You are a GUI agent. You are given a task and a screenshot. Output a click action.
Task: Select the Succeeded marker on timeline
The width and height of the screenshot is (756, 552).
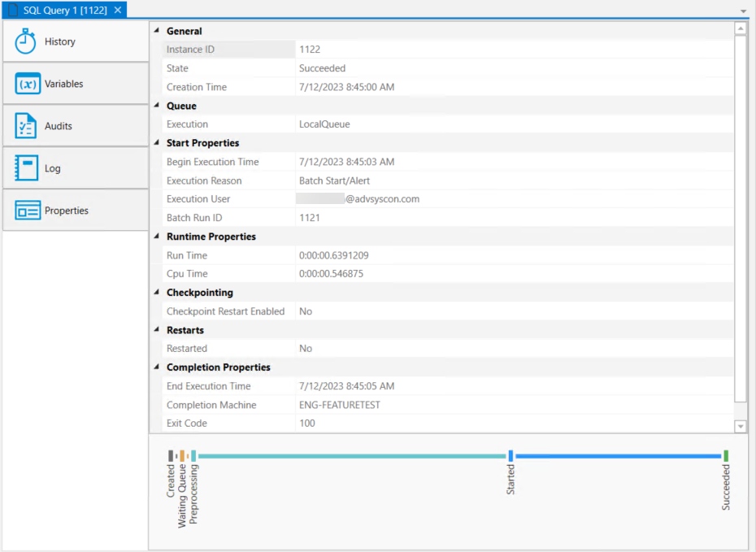tap(726, 456)
